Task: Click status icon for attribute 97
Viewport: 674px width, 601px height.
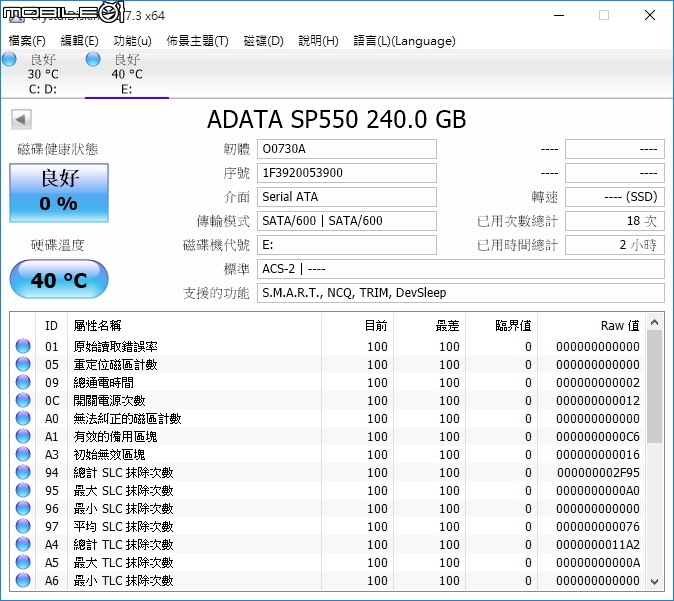Action: click(x=23, y=527)
